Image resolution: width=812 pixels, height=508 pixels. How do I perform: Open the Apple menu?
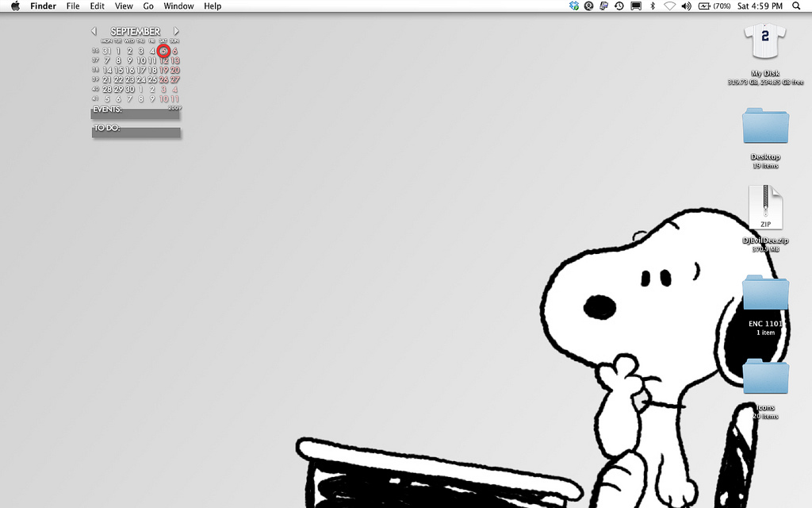[16, 6]
